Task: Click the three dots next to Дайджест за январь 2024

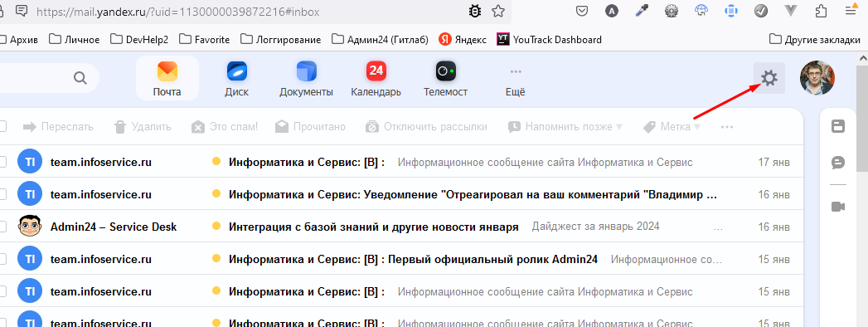Action: tap(718, 227)
